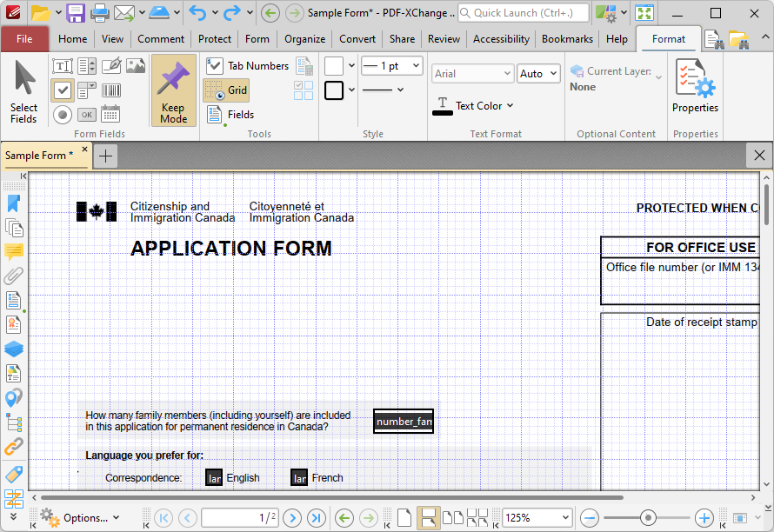Toggle full screen mode icon
774x532 pixels.
[644, 13]
